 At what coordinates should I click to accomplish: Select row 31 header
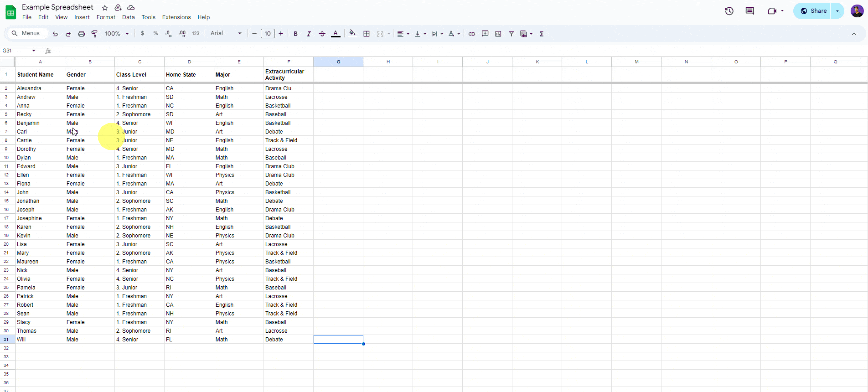(x=6, y=340)
